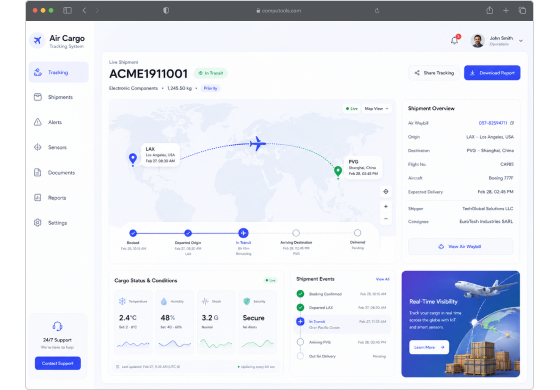This screenshot has height=390, width=560.
Task: Toggle the Live badge in Cargo Status
Action: tap(270, 280)
